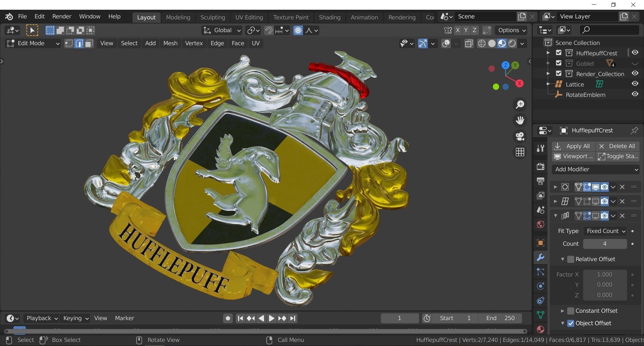Viewport: 644px width, 346px height.
Task: Open Global transform orientation dropdown
Action: coord(221,31)
